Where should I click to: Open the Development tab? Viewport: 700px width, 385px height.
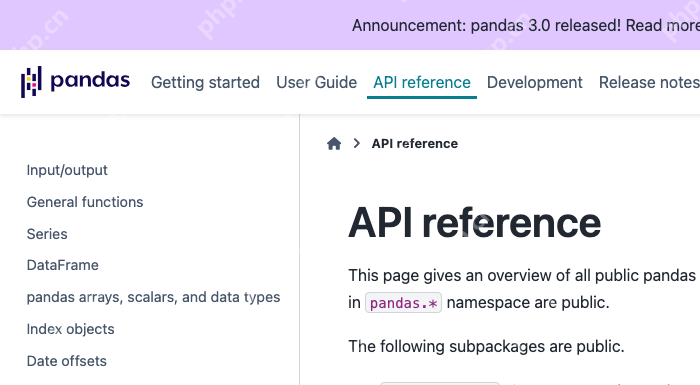(x=534, y=83)
